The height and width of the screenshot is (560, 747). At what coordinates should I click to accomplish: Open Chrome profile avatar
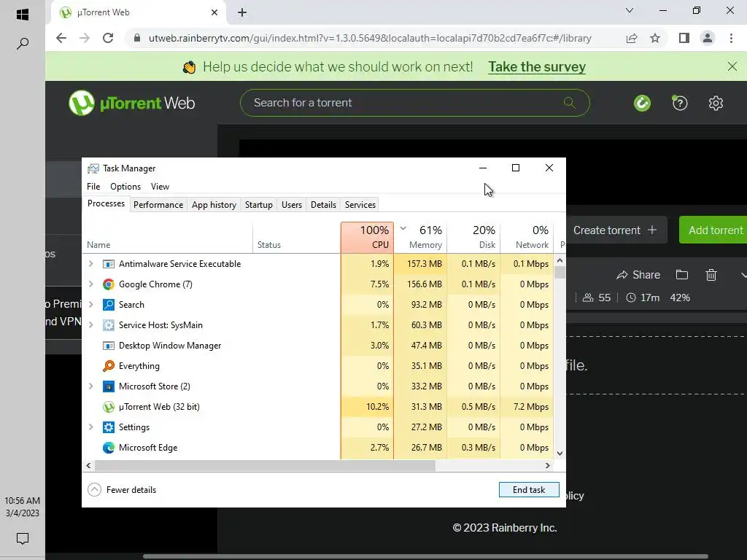708,38
